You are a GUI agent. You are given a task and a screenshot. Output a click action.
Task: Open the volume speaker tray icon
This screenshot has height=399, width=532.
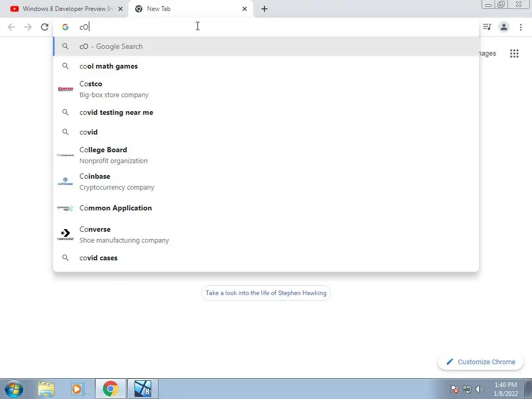point(480,389)
